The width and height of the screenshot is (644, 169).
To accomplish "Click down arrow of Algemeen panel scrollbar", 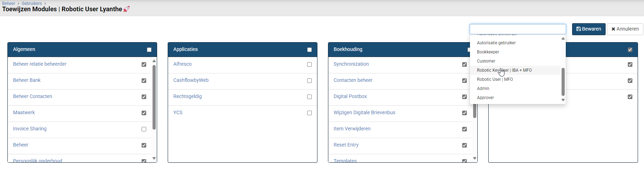I will click(154, 158).
